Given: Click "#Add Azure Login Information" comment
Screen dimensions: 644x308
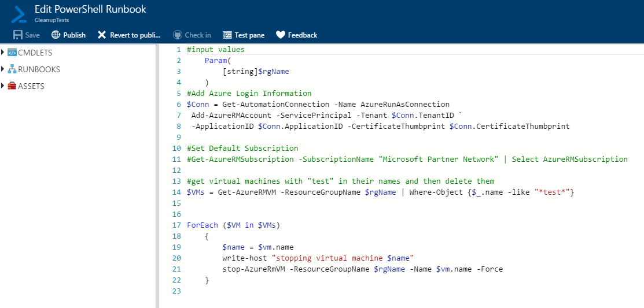Looking at the screenshot, I should coord(249,94).
